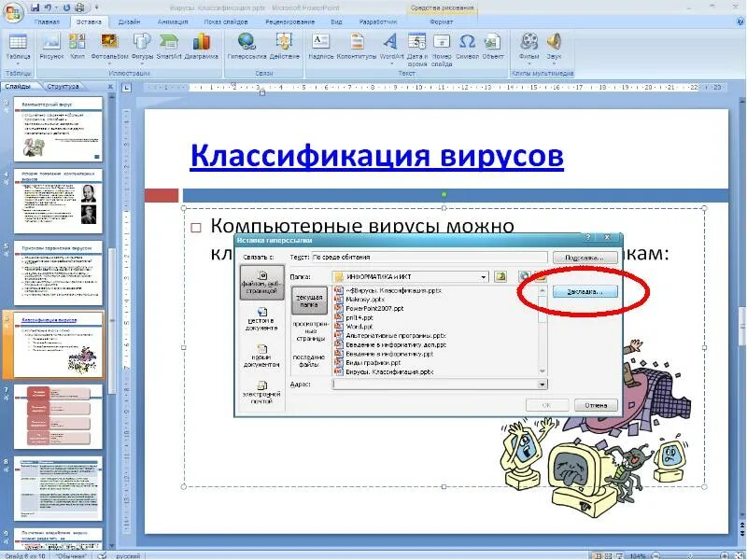Click the Гиперссылка ribbon icon
Viewport: 747px width, 560px height.
pyautogui.click(x=247, y=47)
